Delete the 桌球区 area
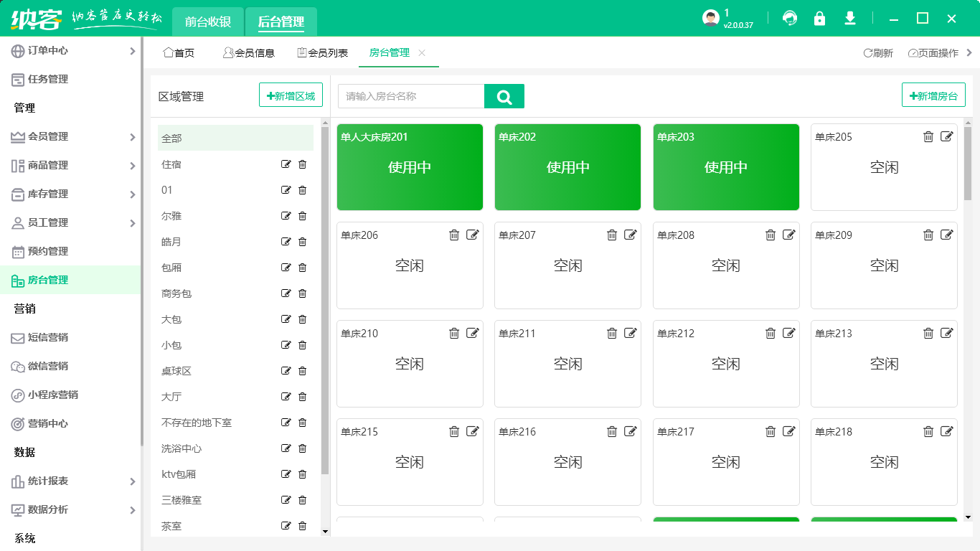Viewport: 980px width, 551px height. click(x=302, y=371)
